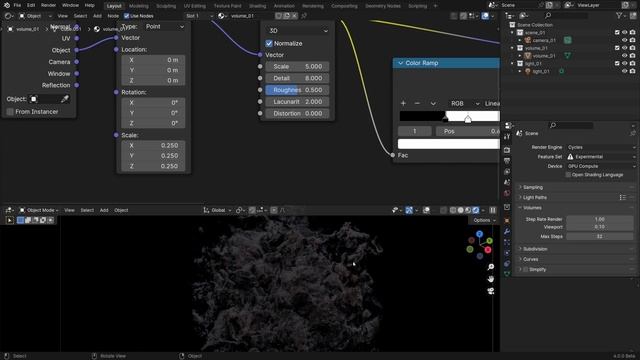The image size is (640, 360).
Task: Click the zoom magnifier icon in the viewport
Action: coord(491,267)
